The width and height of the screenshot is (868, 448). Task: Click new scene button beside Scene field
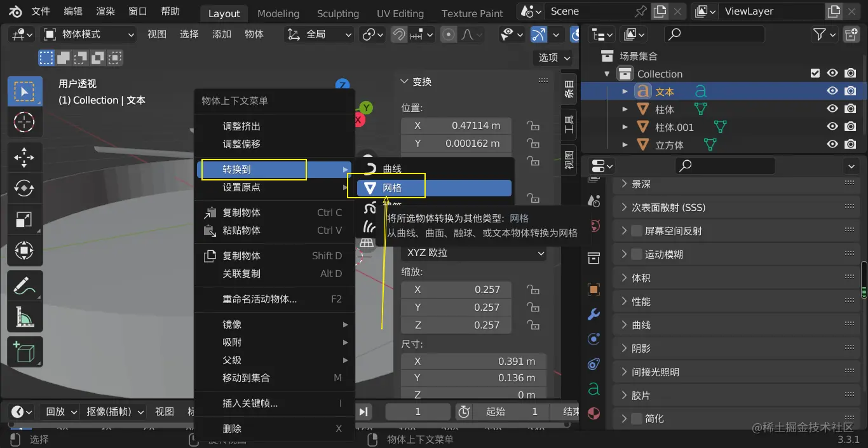660,11
